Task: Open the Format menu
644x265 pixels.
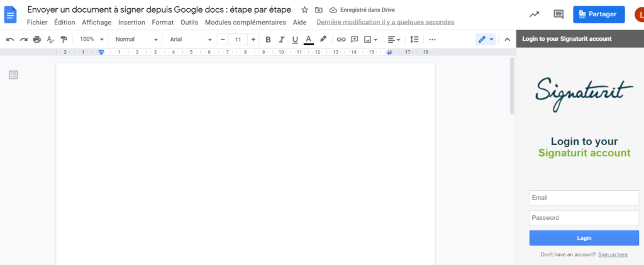Action: [163, 22]
